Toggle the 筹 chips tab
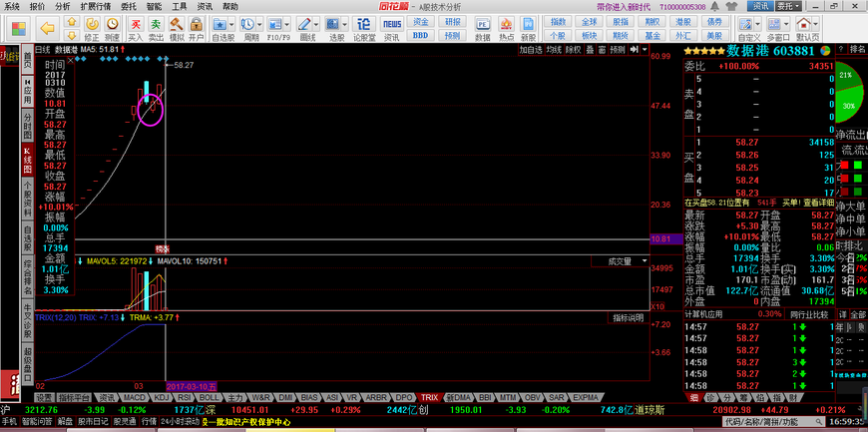The width and height of the screenshot is (868, 432). (x=743, y=398)
